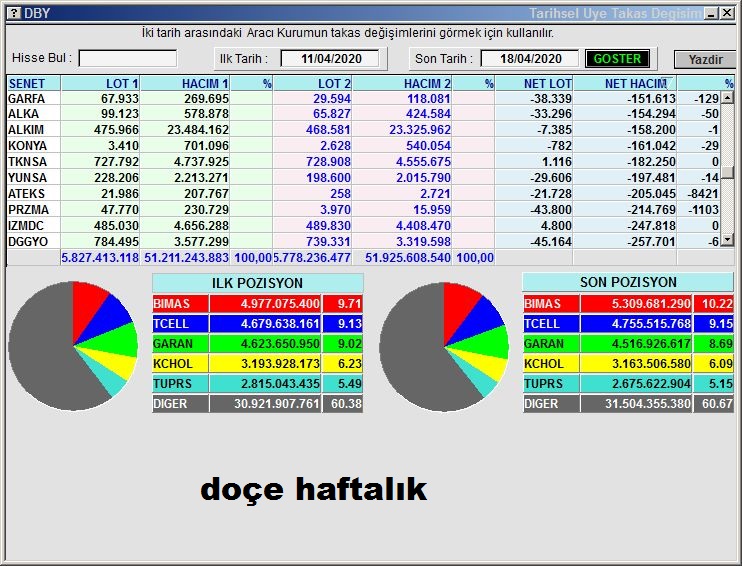The height and width of the screenshot is (566, 742).
Task: Select the YUNSA row
Action: tap(364, 178)
